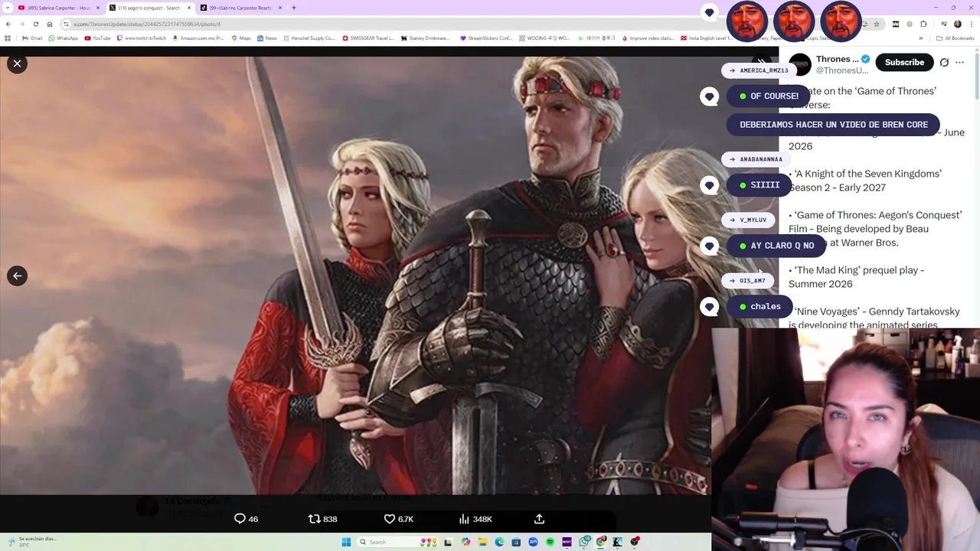Open Copilot from the taskbar
This screenshot has height=551, width=980.
point(465,542)
